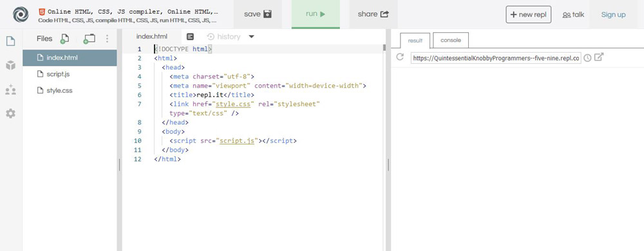Click the script.js link in code
The width and height of the screenshot is (644, 251).
(238, 141)
